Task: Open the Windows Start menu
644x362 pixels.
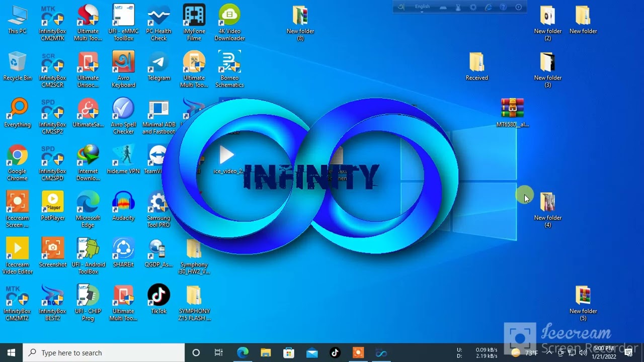Action: point(11,353)
